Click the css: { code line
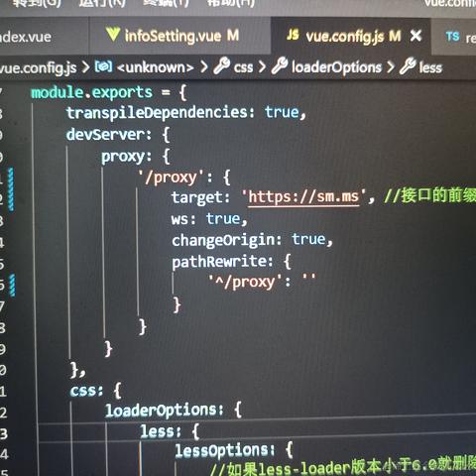This screenshot has height=476, width=476. 95,390
